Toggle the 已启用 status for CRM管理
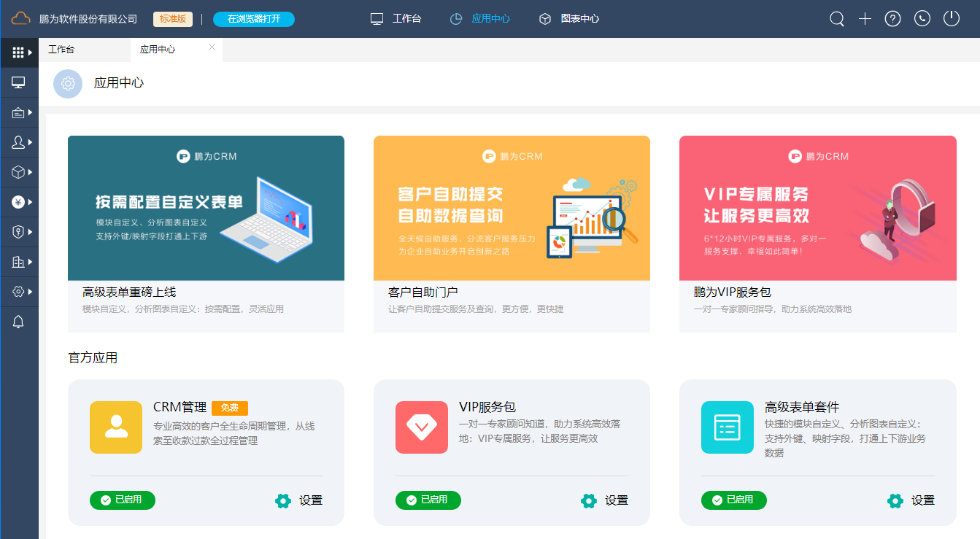This screenshot has height=539, width=980. pyautogui.click(x=123, y=500)
